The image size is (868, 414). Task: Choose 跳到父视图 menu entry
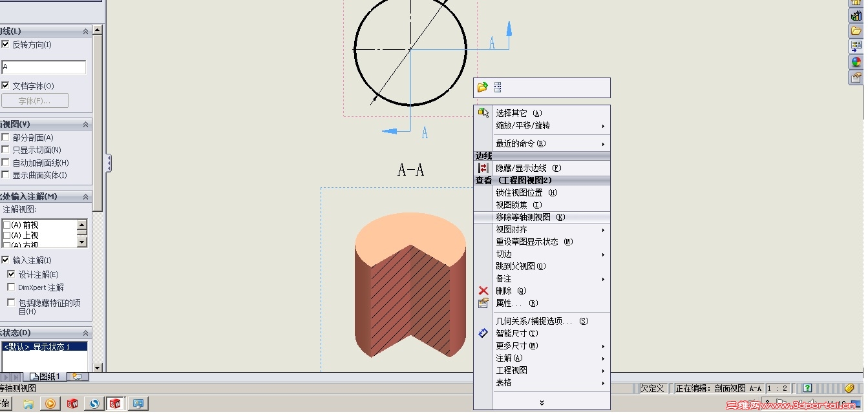pyautogui.click(x=542, y=266)
